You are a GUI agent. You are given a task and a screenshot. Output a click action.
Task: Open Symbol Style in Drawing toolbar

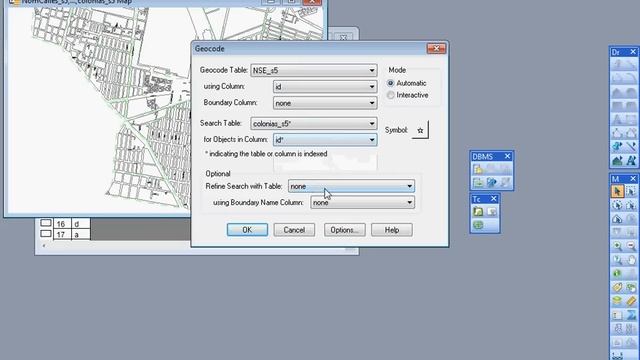click(617, 147)
